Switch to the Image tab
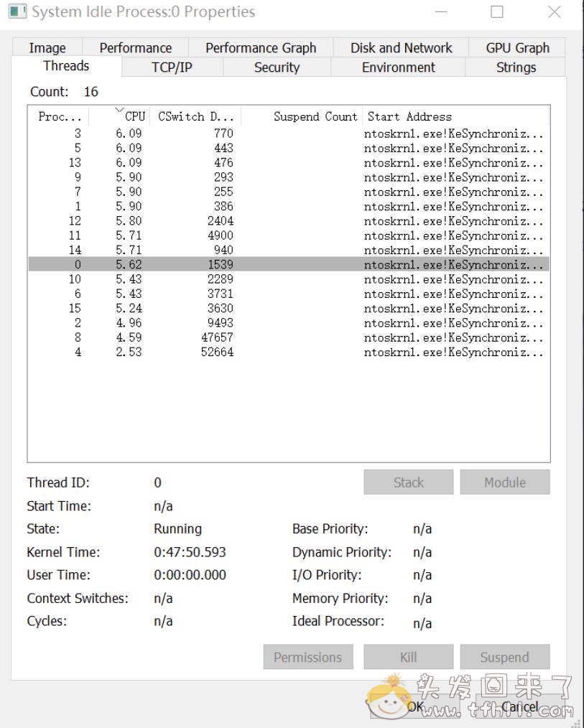Viewport: 584px width, 728px height. pos(47,48)
